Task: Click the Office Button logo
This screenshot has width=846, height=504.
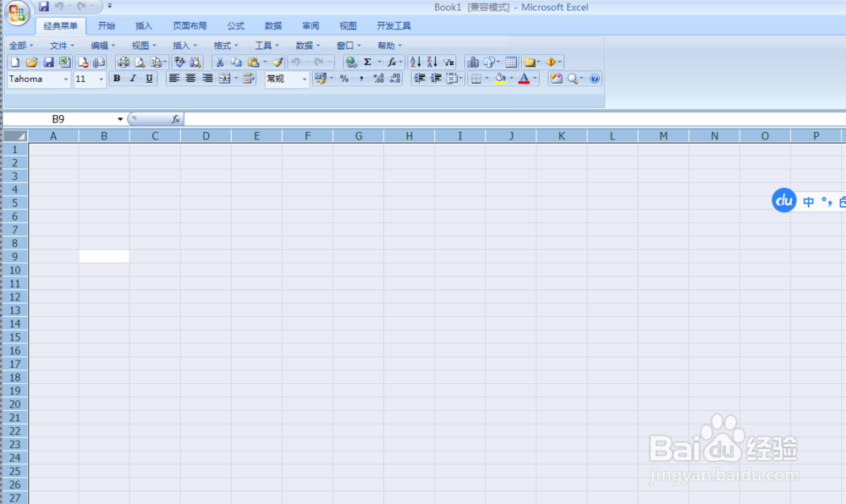Action: point(17,13)
